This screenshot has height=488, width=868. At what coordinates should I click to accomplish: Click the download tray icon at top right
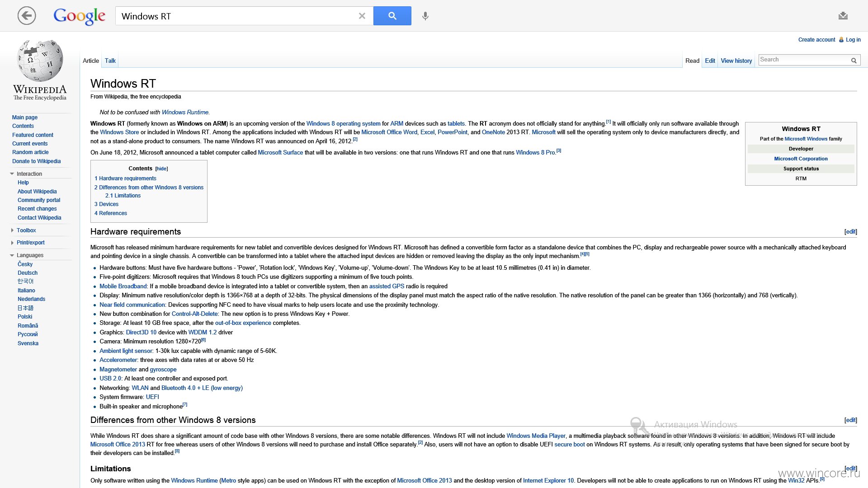click(843, 16)
